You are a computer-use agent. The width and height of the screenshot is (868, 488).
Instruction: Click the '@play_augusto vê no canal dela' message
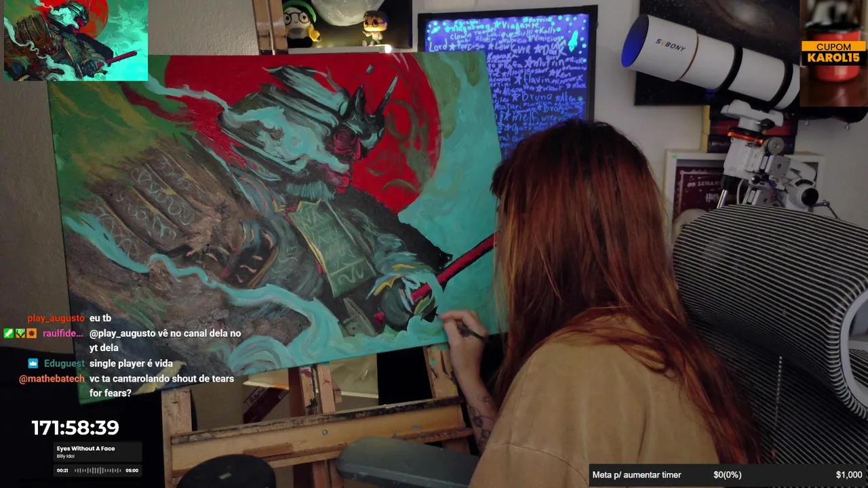(165, 340)
